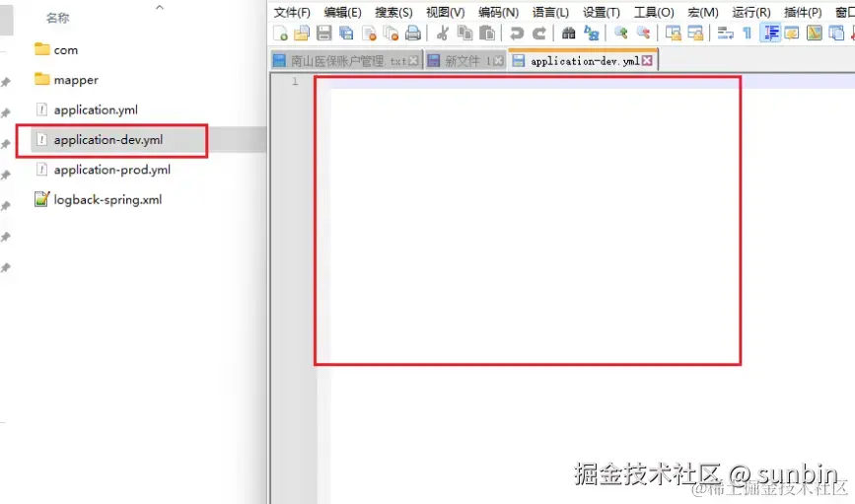
Task: Open the 运行(R) menu
Action: click(x=750, y=12)
